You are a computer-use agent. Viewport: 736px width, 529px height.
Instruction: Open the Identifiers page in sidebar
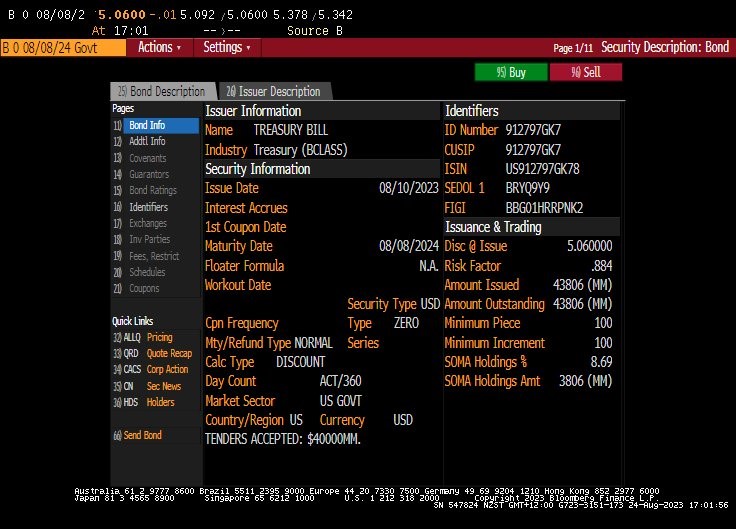156,207
